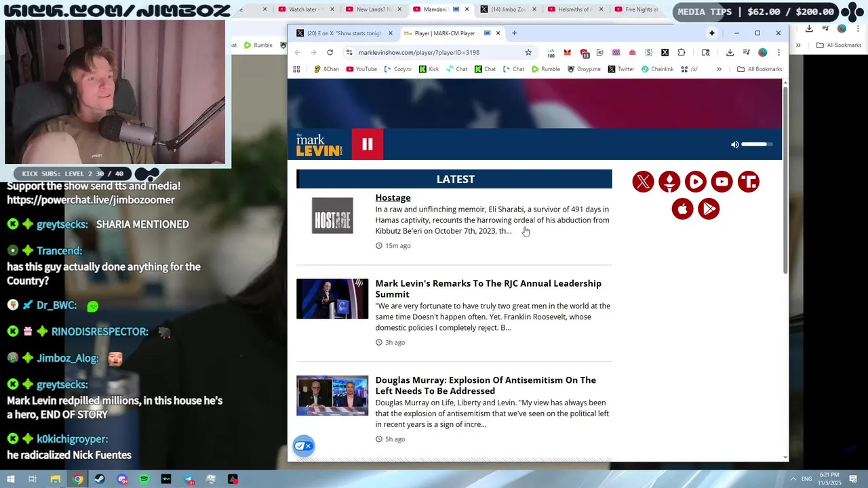This screenshot has height=488, width=868.
Task: Open Windows Start menu
Action: [10, 479]
